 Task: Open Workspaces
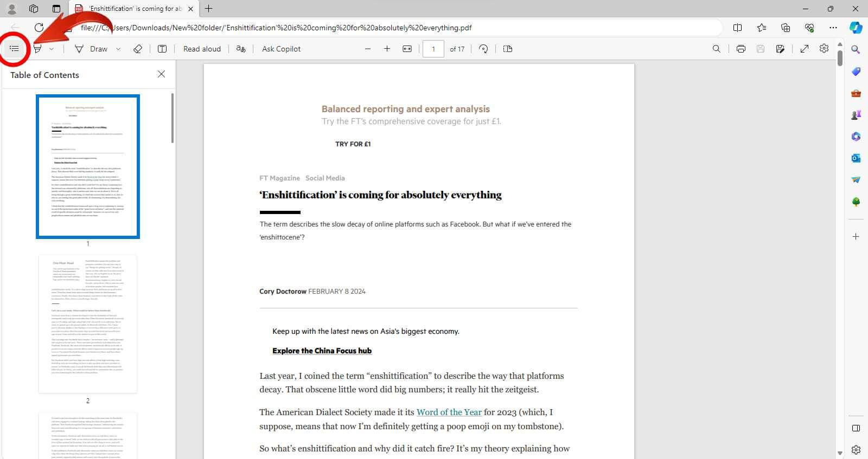34,9
